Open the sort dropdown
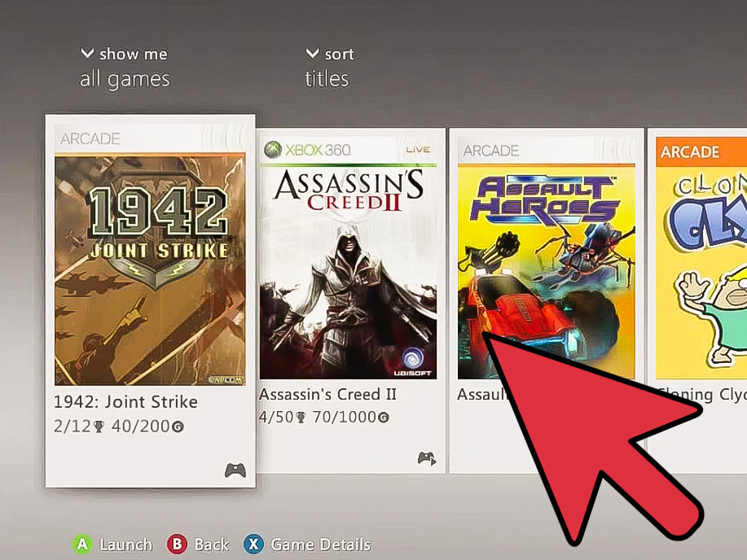 (x=330, y=54)
